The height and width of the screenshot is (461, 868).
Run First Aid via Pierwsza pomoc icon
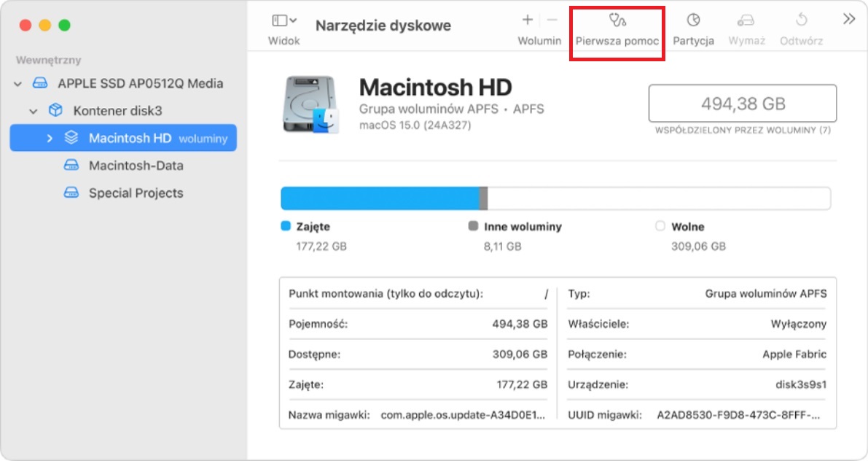pos(617,20)
